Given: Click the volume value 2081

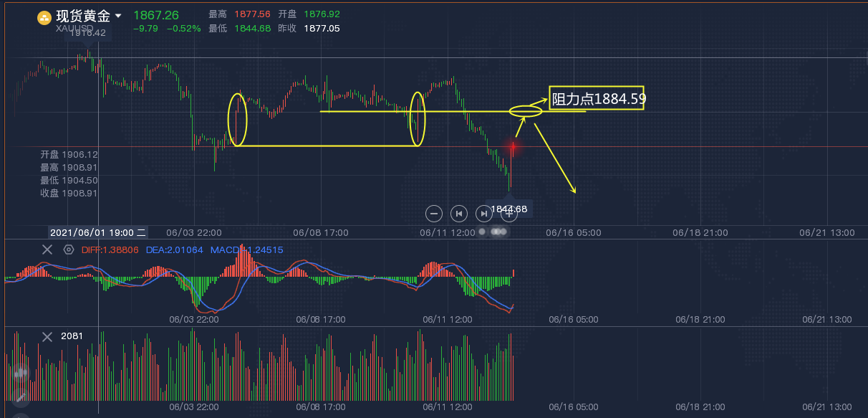Looking at the screenshot, I should (72, 336).
